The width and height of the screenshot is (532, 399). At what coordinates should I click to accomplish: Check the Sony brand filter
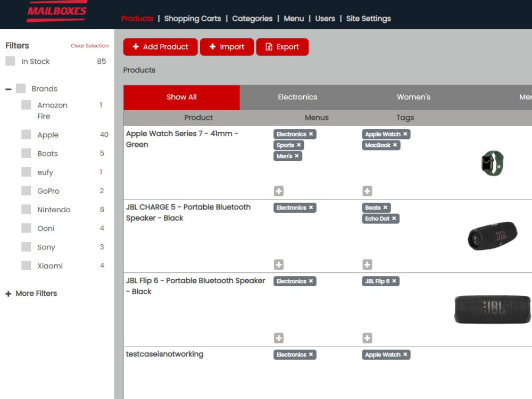point(26,247)
